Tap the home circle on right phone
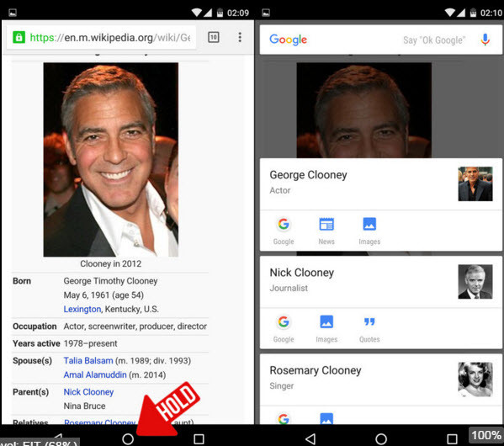504x446 pixels. click(381, 439)
